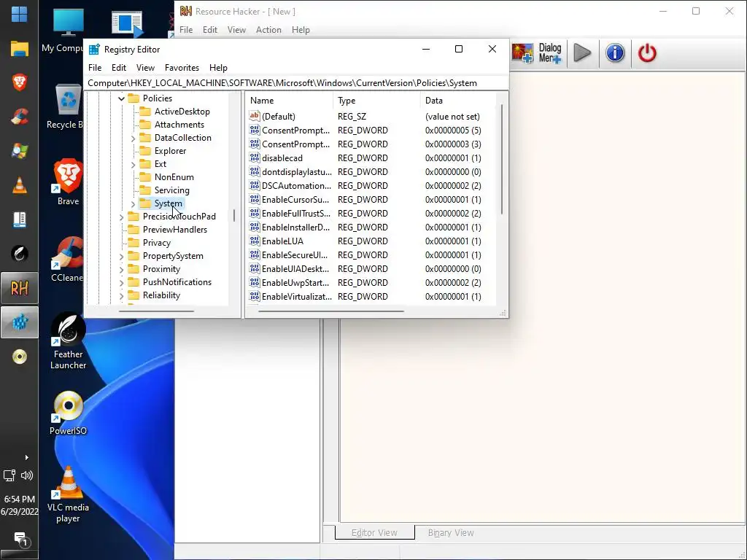Show hidden tray icons arrow
The height and width of the screenshot is (560, 747).
(27, 458)
